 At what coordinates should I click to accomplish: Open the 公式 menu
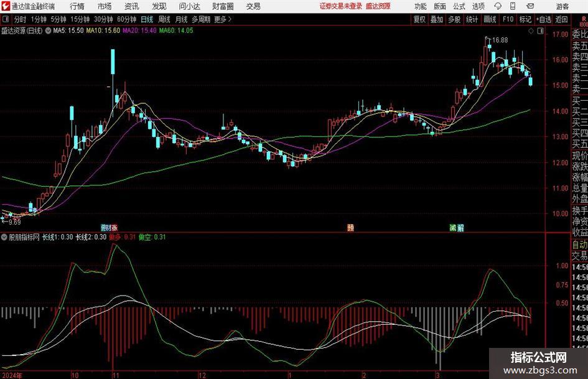pos(459,6)
